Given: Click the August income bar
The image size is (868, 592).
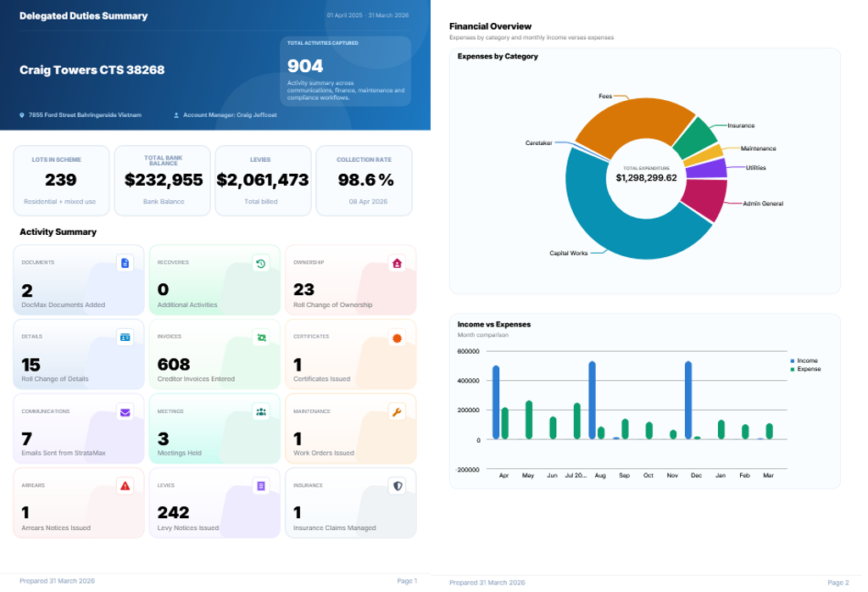Looking at the screenshot, I should point(592,399).
